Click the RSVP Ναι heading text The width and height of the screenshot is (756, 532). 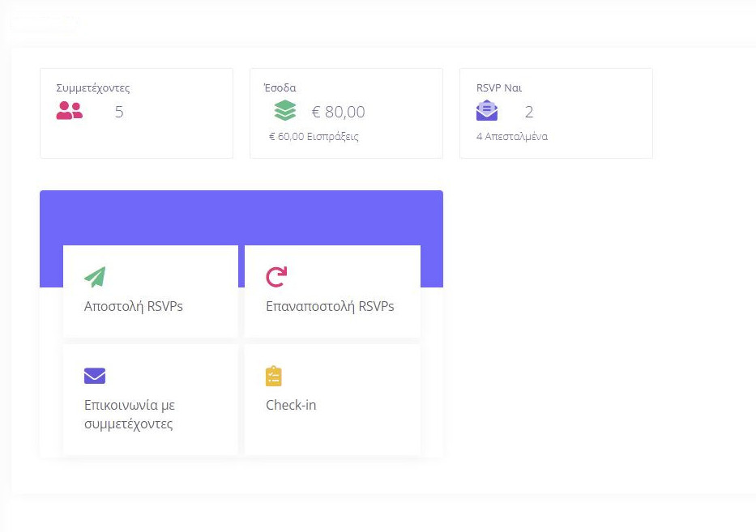(499, 87)
